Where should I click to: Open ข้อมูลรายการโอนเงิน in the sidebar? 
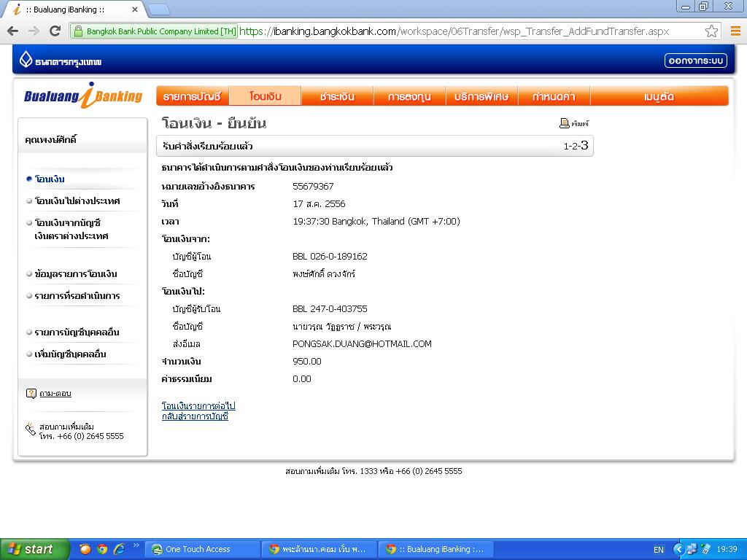(76, 274)
